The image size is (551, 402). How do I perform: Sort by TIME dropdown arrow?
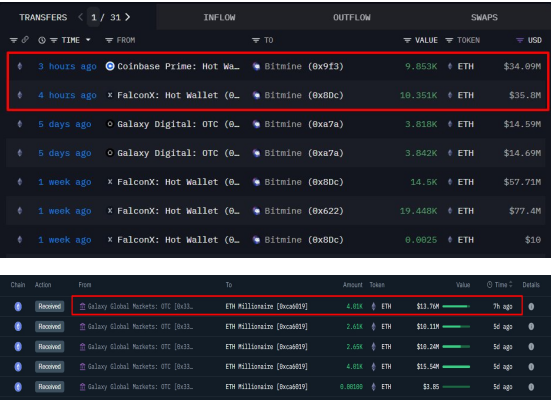point(88,40)
